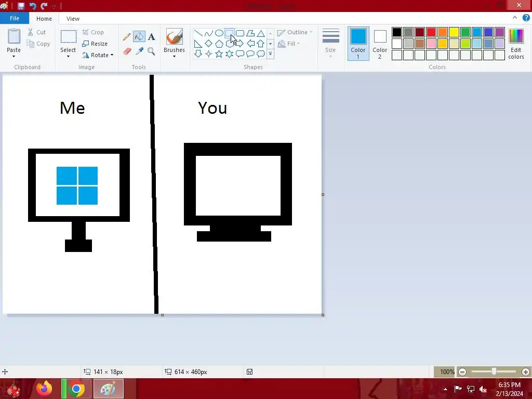Click the zoom out minus button
This screenshot has width=532, height=399.
pos(462,372)
